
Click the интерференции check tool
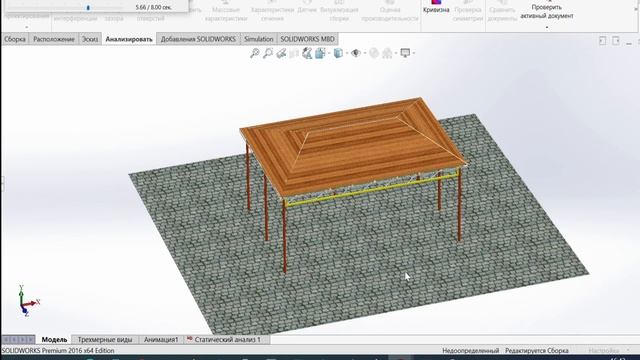pos(76,18)
